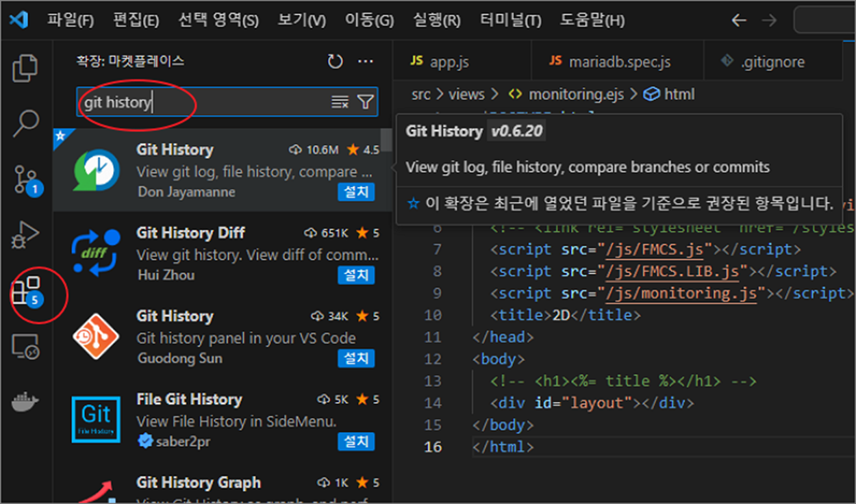Click the Don Jayamanne publisher name
Image resolution: width=856 pixels, height=504 pixels.
(x=186, y=192)
